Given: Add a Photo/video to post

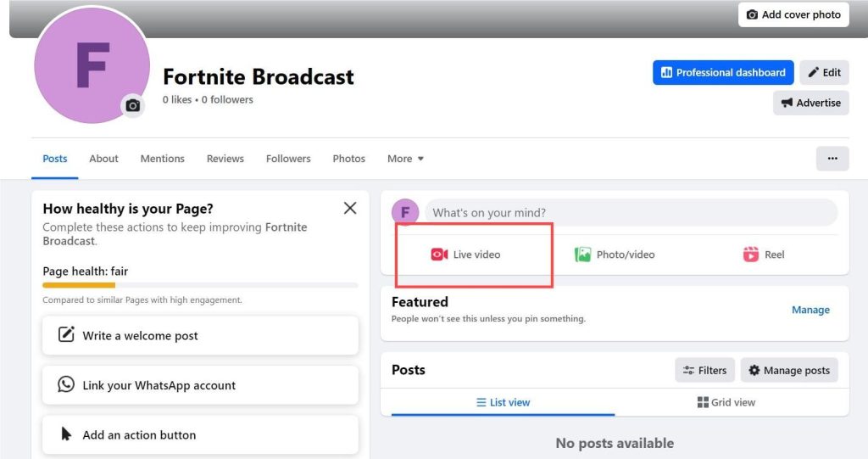Looking at the screenshot, I should click(615, 255).
